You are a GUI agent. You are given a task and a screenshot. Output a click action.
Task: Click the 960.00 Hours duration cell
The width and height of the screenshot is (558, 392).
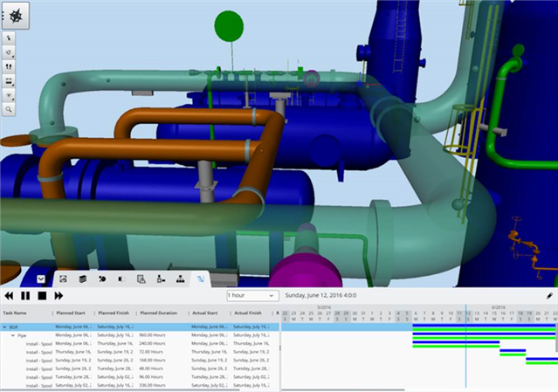tap(152, 335)
